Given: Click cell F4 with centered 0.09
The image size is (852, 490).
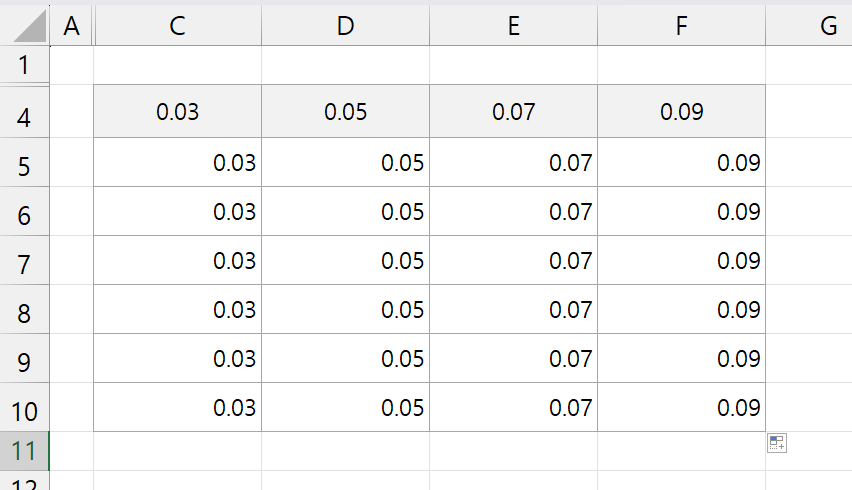Looking at the screenshot, I should click(x=681, y=111).
